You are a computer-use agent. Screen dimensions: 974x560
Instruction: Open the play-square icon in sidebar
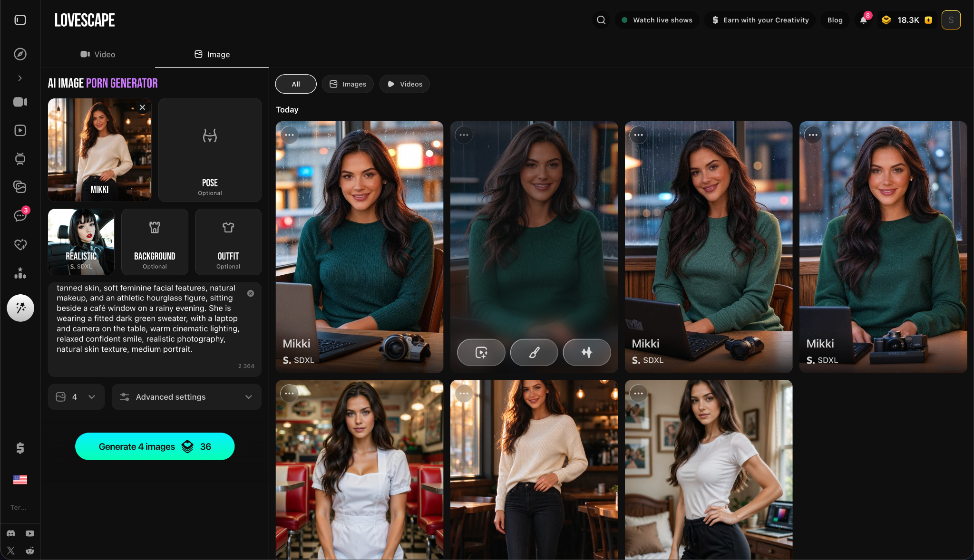click(x=20, y=130)
